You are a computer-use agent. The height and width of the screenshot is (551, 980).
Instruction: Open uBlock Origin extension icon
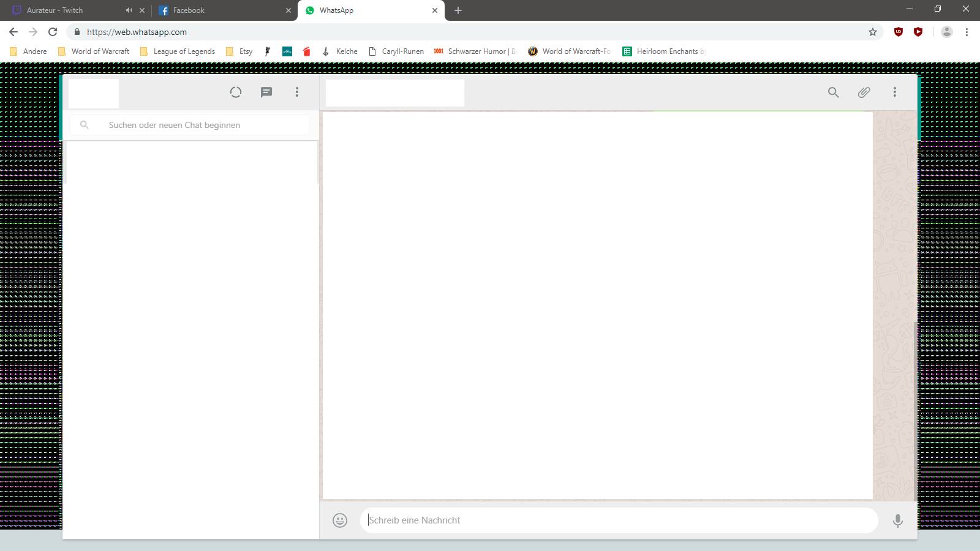click(899, 32)
